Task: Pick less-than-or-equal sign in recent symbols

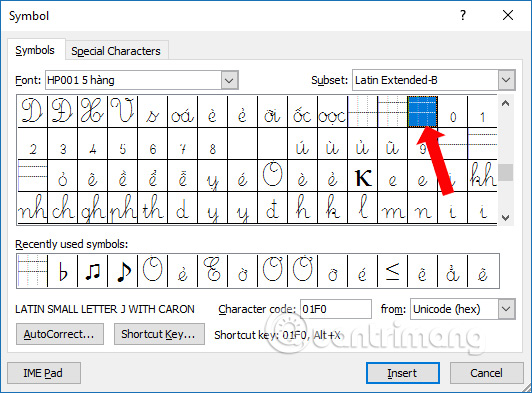Action: tap(392, 271)
